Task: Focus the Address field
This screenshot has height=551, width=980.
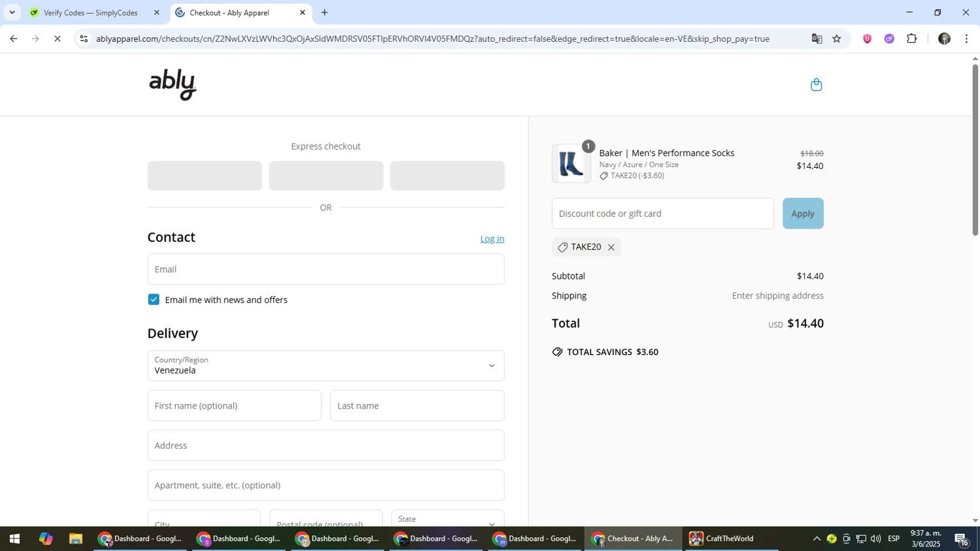Action: click(x=326, y=445)
